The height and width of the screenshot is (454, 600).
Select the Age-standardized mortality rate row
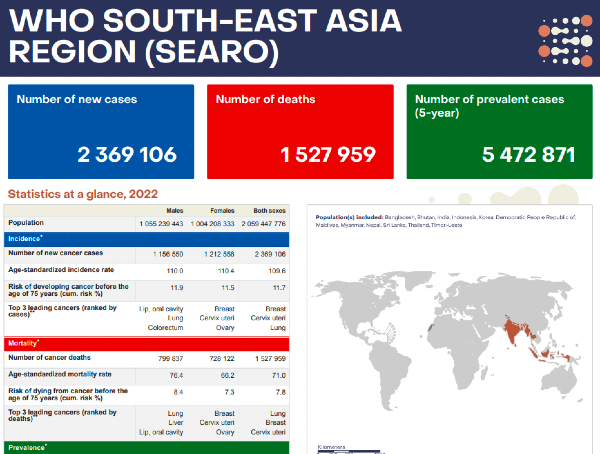tap(146, 374)
